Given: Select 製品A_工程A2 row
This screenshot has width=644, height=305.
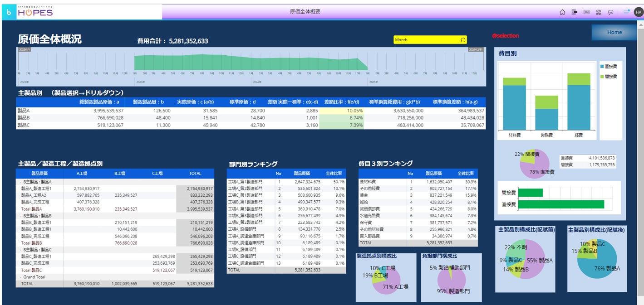Looking at the screenshot, I should click(x=115, y=195).
